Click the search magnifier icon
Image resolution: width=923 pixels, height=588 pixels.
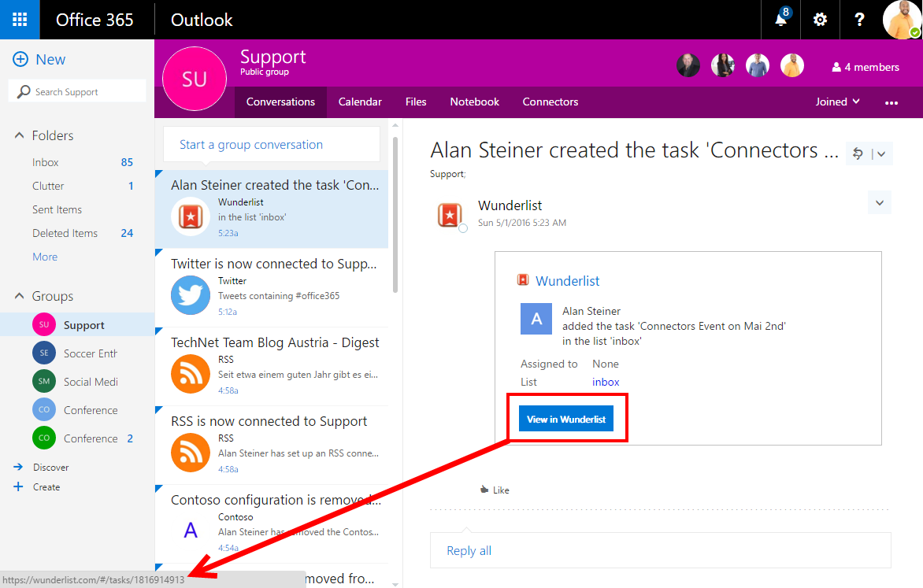pos(24,92)
